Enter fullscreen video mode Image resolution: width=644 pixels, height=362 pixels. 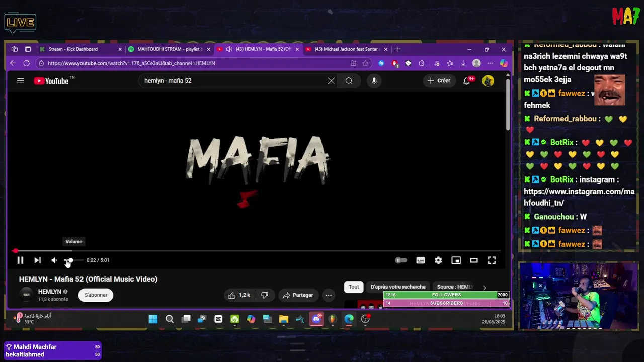coord(492,260)
